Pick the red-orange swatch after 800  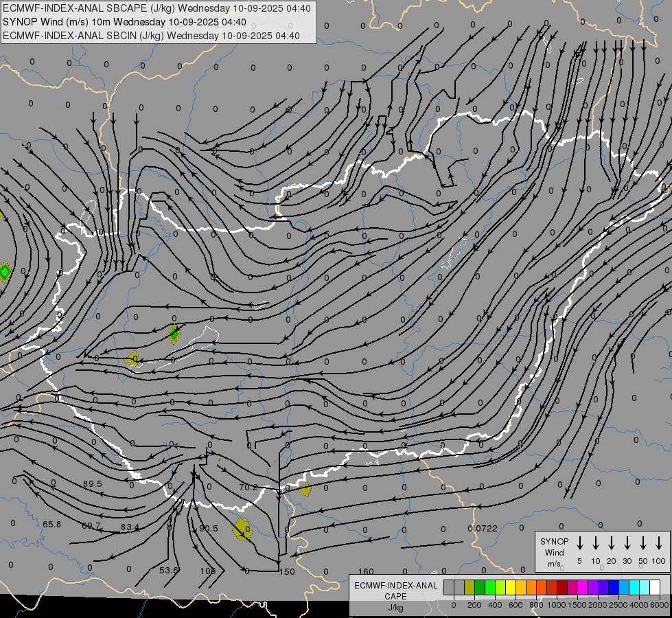[x=542, y=587]
